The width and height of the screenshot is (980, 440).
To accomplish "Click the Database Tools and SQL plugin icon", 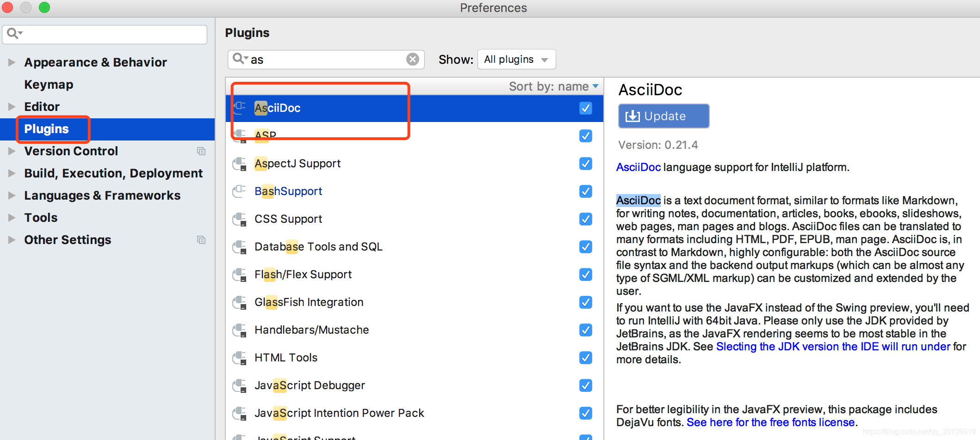I will click(239, 247).
